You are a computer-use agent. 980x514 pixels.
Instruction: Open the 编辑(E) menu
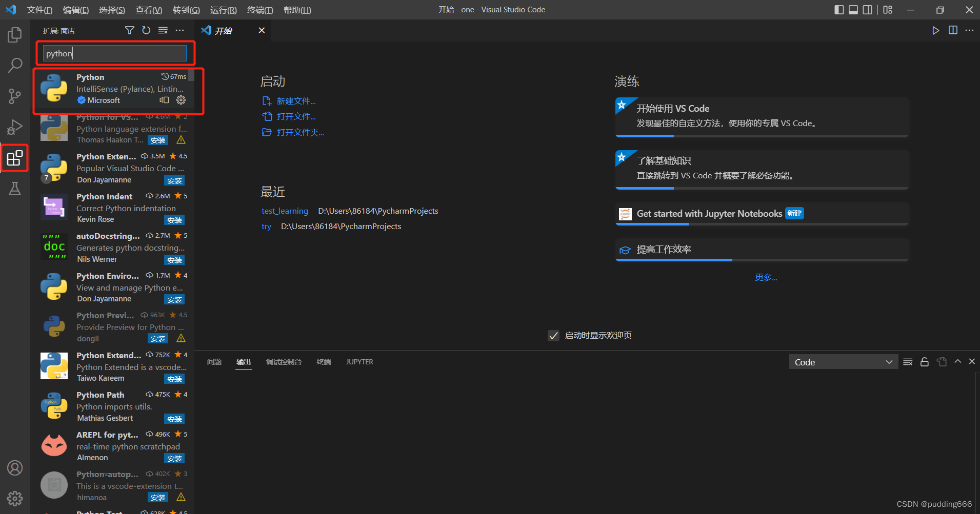pos(76,10)
